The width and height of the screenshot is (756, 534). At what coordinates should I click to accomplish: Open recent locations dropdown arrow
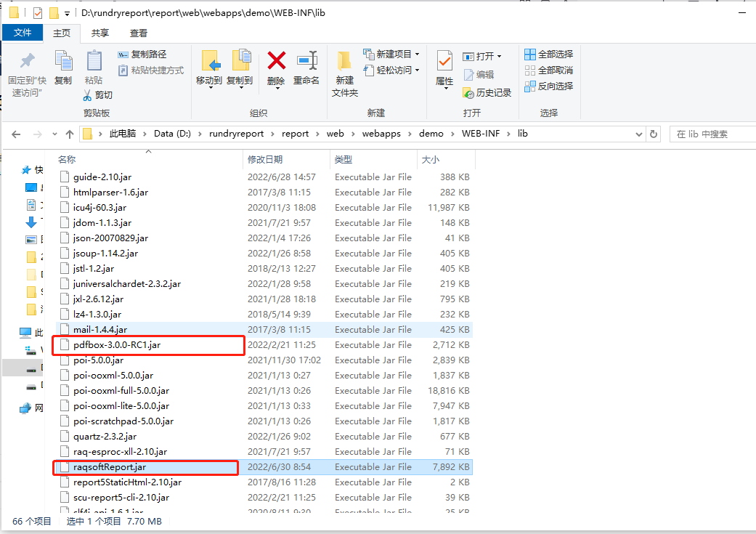point(54,134)
